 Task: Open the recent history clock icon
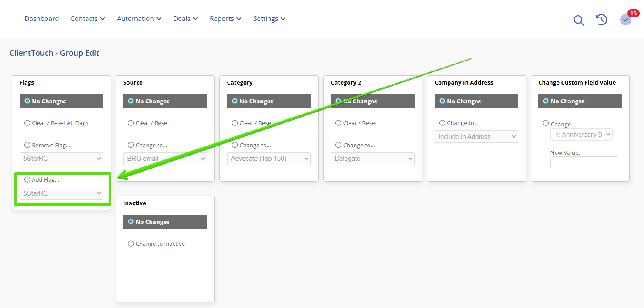(601, 20)
